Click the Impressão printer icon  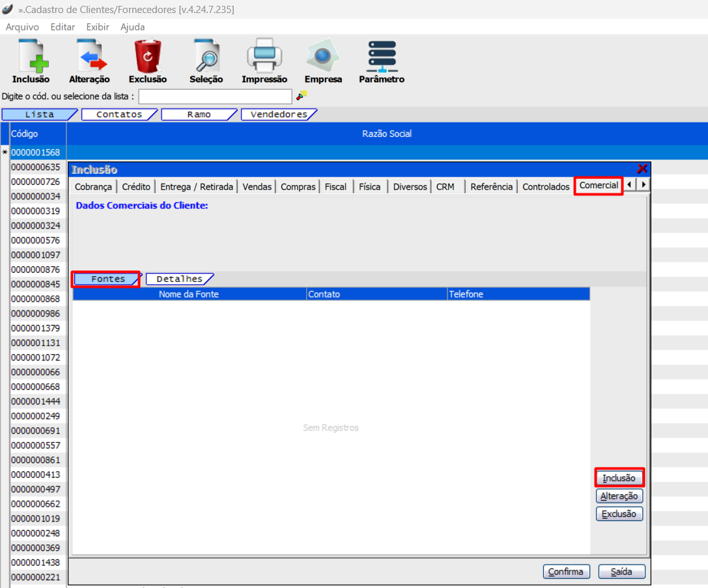(x=264, y=57)
